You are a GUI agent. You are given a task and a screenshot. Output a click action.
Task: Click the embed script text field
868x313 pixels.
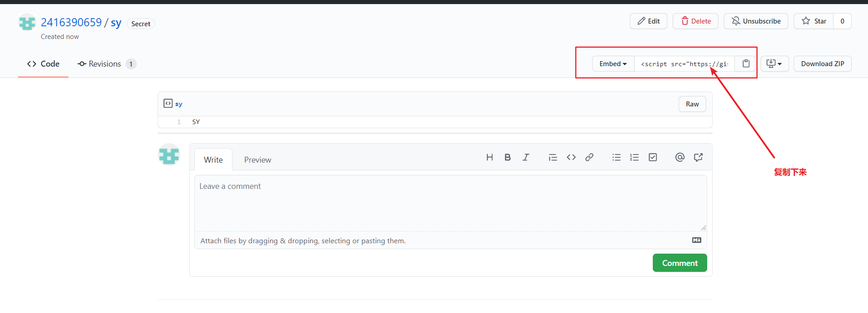[x=684, y=64]
